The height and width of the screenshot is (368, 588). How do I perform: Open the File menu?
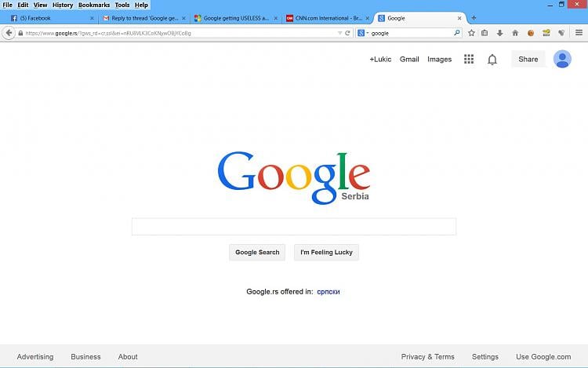[8, 5]
